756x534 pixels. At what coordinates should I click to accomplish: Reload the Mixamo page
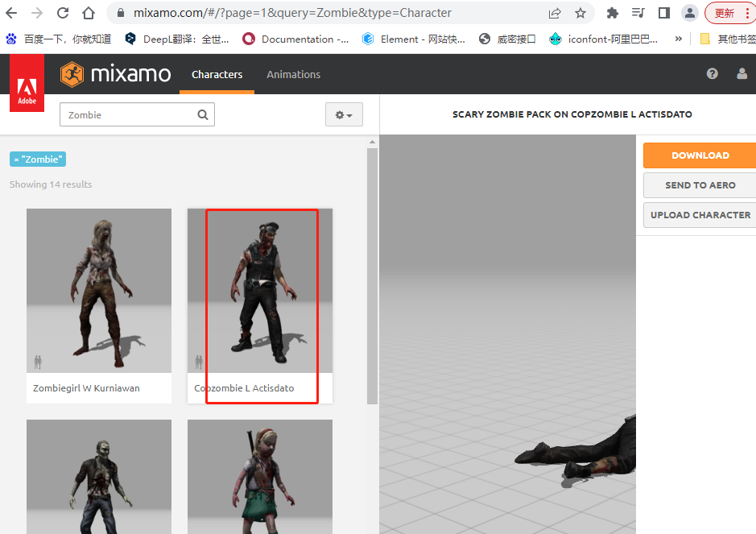point(63,13)
